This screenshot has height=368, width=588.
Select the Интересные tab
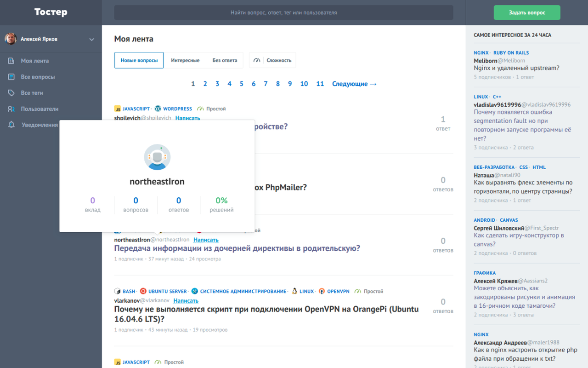tap(185, 60)
